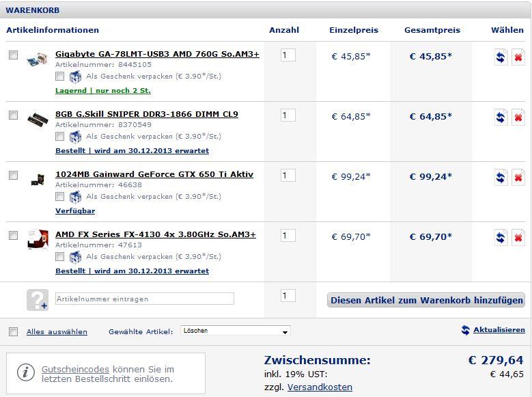Remove 8GB G.Skill SNIPER with red X icon
The height and width of the screenshot is (397, 532).
click(x=518, y=118)
